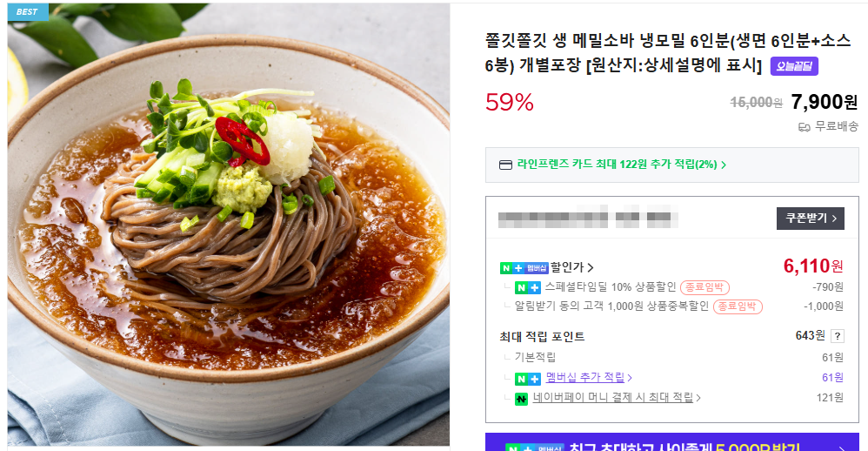This screenshot has width=868, height=451.
Task: Click the card icon beside 라인프렌즈 카드
Action: [x=505, y=165]
